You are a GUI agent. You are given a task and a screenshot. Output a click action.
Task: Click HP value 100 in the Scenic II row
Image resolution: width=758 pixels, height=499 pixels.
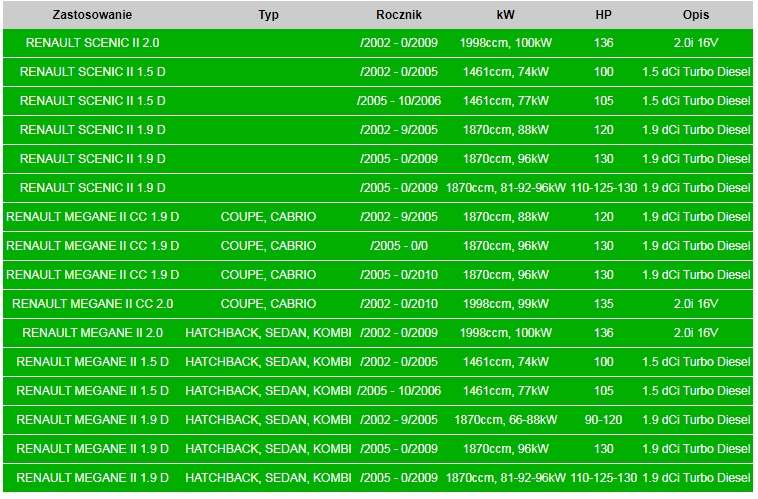[603, 72]
